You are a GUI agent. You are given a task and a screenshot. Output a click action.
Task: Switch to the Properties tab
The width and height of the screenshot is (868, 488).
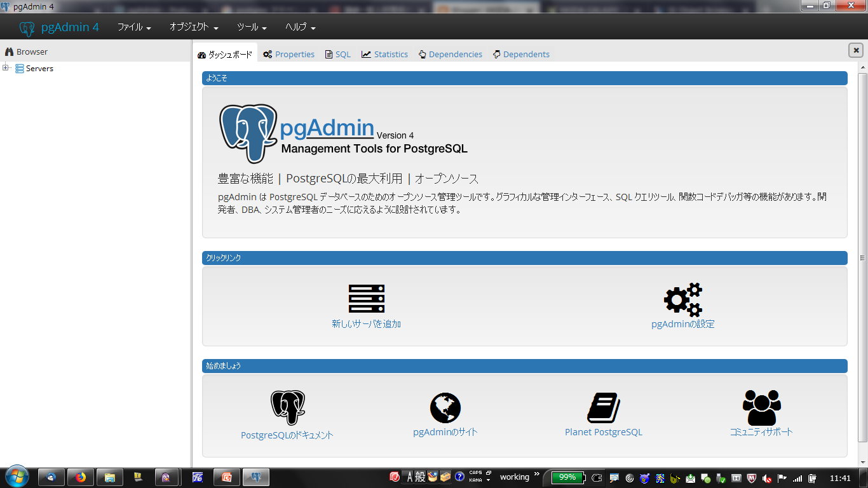click(x=288, y=55)
